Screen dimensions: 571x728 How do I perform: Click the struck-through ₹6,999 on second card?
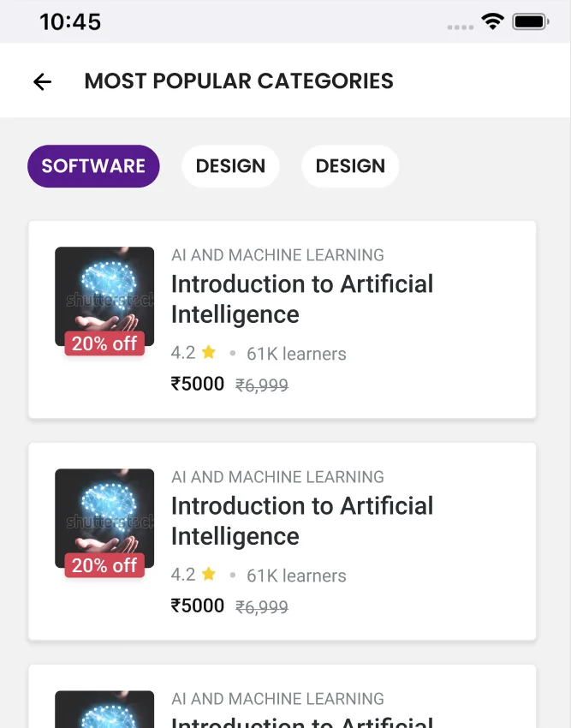(x=262, y=607)
